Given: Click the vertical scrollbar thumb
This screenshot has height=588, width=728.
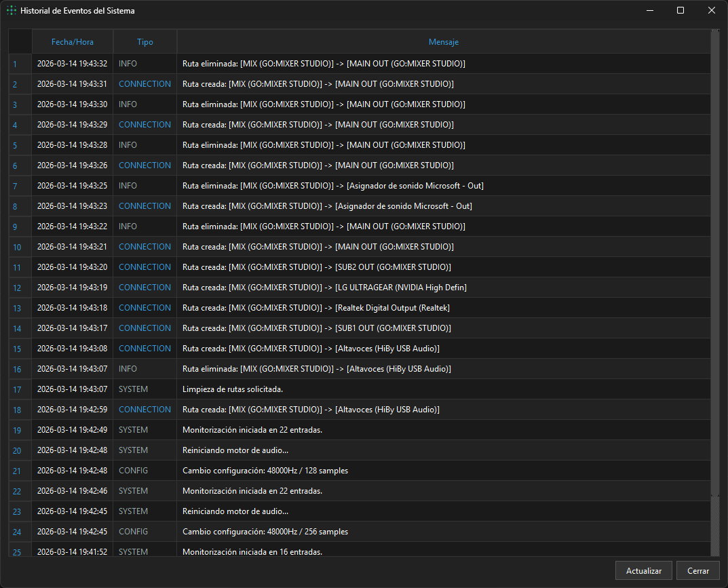Looking at the screenshot, I should 715,262.
